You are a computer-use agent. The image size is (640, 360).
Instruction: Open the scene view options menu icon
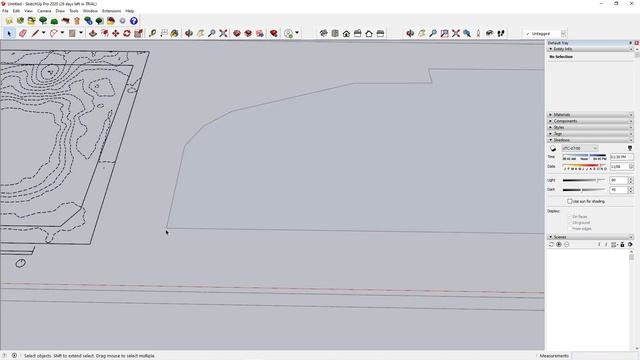(x=614, y=244)
